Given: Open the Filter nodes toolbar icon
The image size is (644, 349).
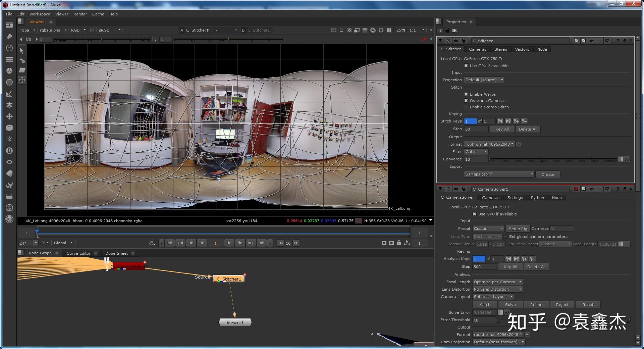Looking at the screenshot, I should [x=9, y=82].
